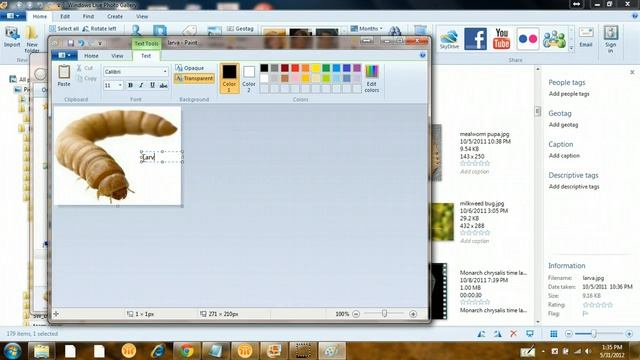The image size is (640, 360).
Task: Click the Photo Gallery thumbnail size slider
Action: pyautogui.click(x=594, y=334)
